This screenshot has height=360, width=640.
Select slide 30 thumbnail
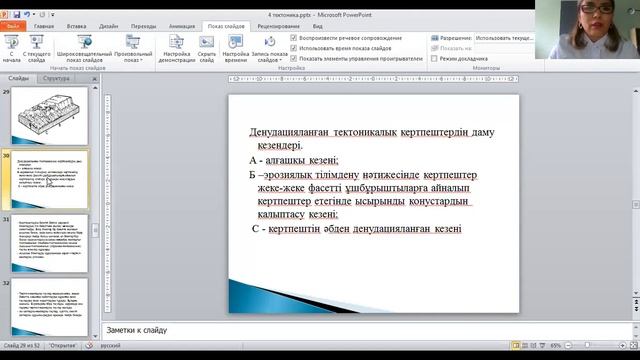(49, 180)
